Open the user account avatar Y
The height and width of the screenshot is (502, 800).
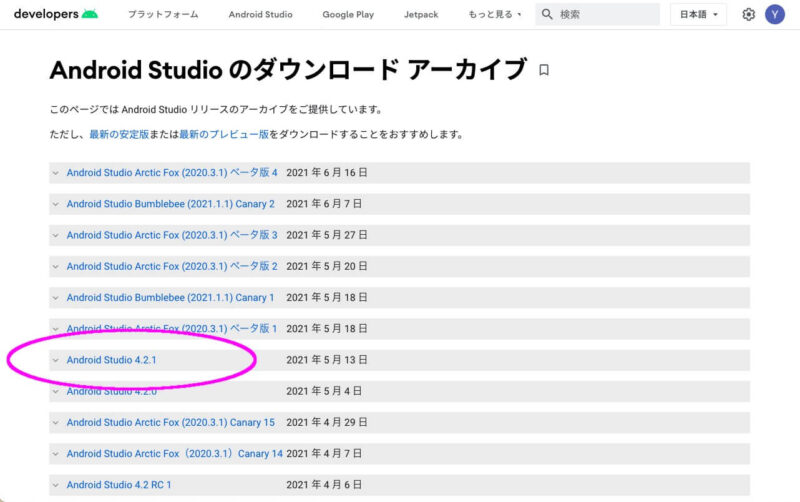pyautogui.click(x=774, y=14)
